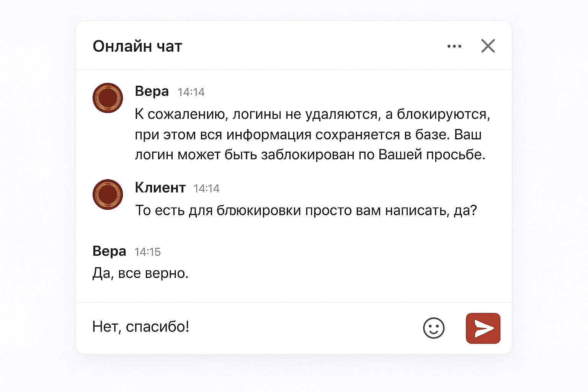
Task: Click the Вера name beside the top avatar
Action: [x=152, y=91]
